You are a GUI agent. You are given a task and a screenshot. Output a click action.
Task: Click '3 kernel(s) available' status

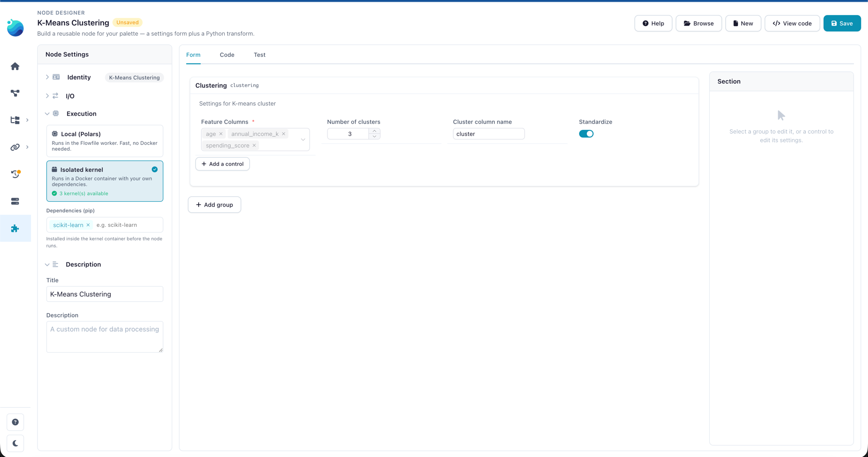pyautogui.click(x=80, y=194)
